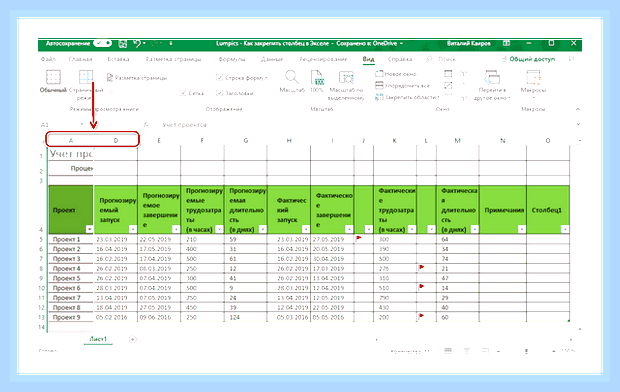Open the Разметка страницы ribbon tab
Screen dimensions: 620x392
click(173, 59)
